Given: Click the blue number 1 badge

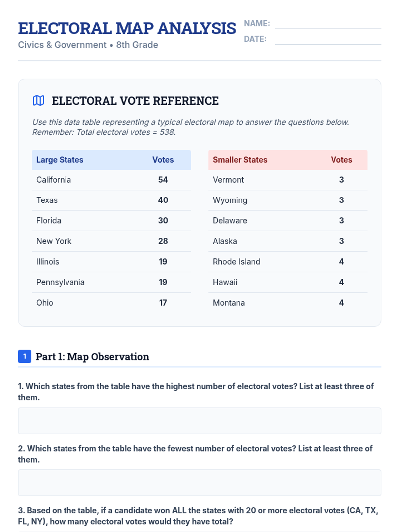Looking at the screenshot, I should 24,356.
